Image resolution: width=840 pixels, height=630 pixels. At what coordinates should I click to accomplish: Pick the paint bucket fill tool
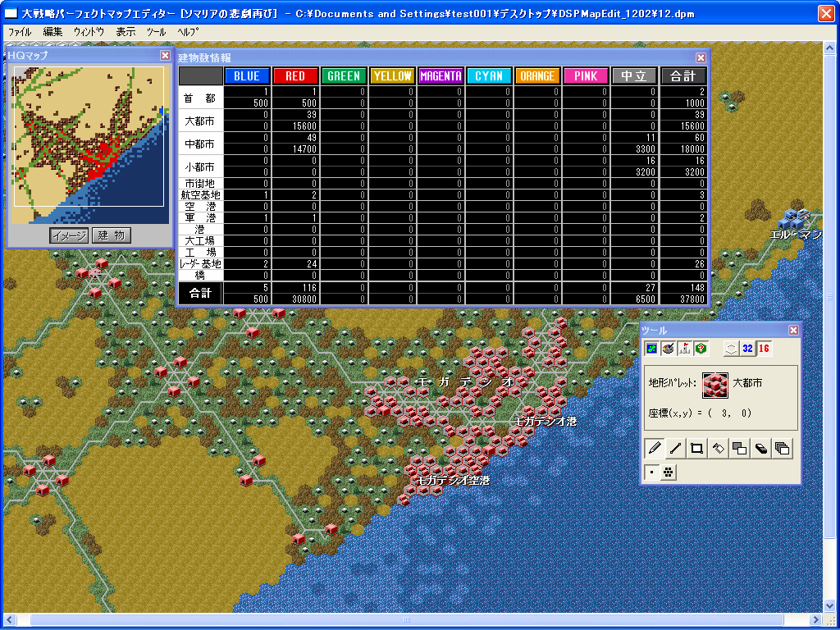point(718,448)
